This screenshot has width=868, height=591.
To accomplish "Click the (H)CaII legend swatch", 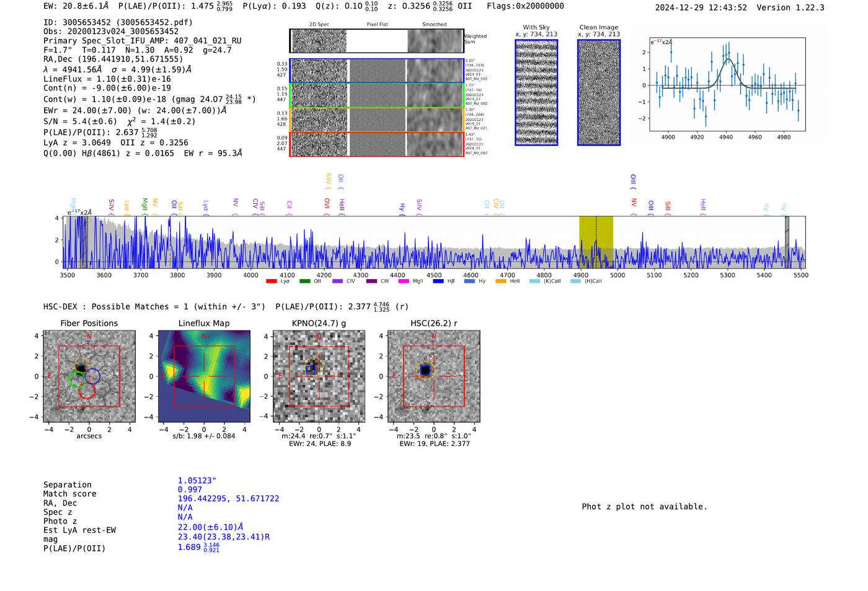I will (575, 282).
